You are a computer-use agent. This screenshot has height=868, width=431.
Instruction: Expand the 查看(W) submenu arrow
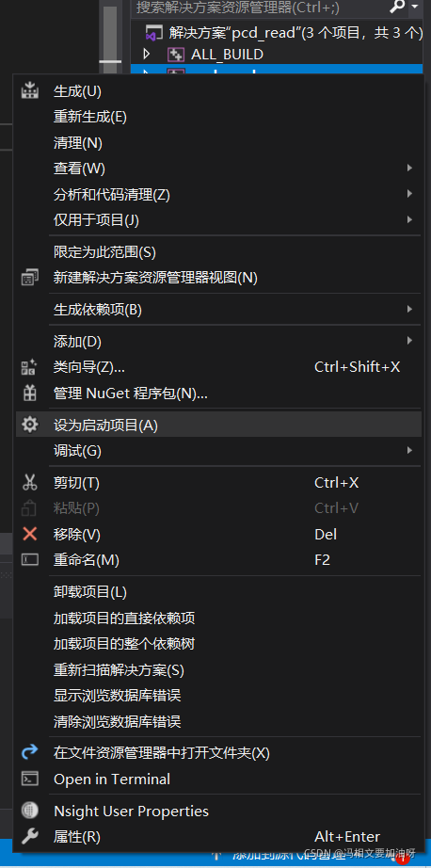409,168
